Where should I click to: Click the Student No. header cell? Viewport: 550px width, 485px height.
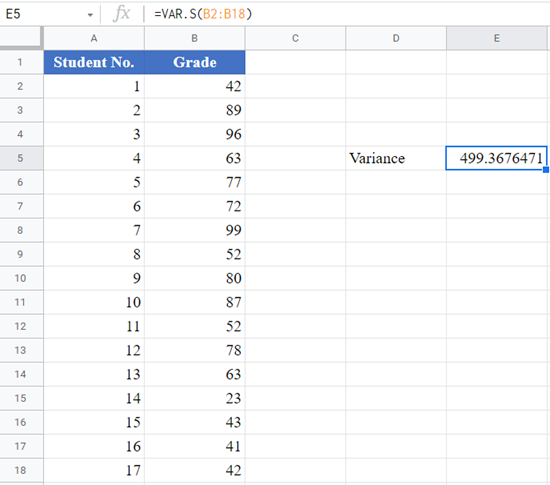coord(94,62)
